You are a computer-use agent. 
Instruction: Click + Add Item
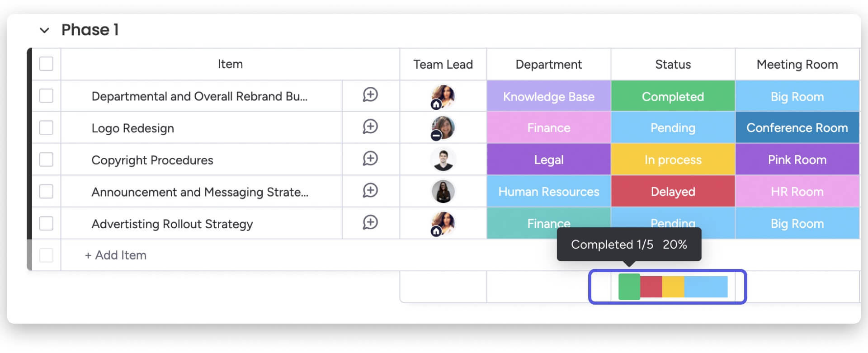[x=116, y=255]
